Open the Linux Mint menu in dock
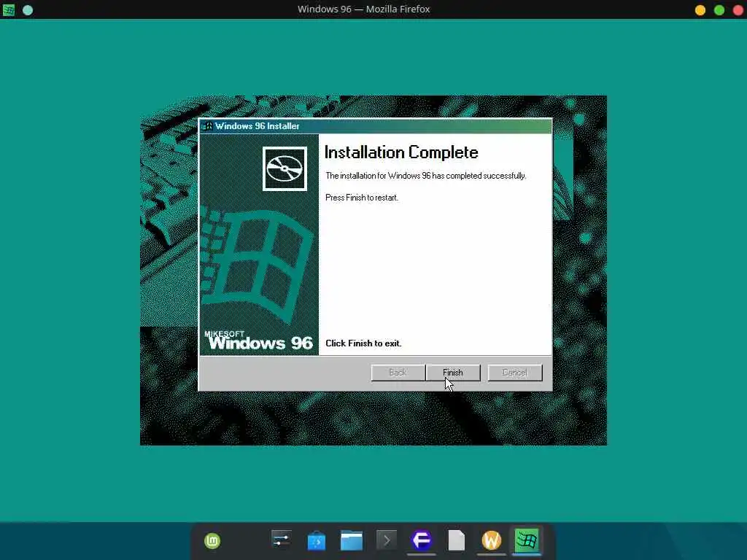This screenshot has width=747, height=560. pyautogui.click(x=212, y=540)
